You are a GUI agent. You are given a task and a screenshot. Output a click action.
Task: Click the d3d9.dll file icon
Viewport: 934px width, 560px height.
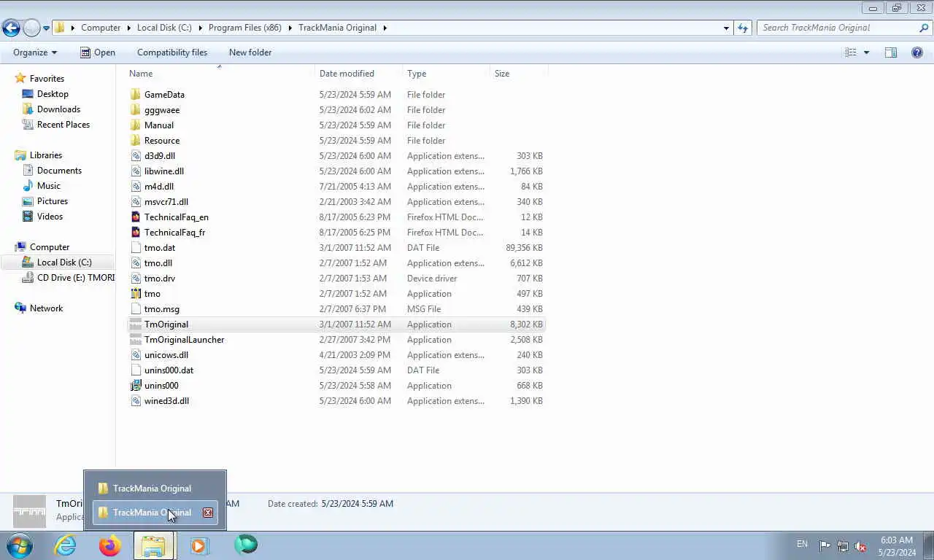coord(136,156)
